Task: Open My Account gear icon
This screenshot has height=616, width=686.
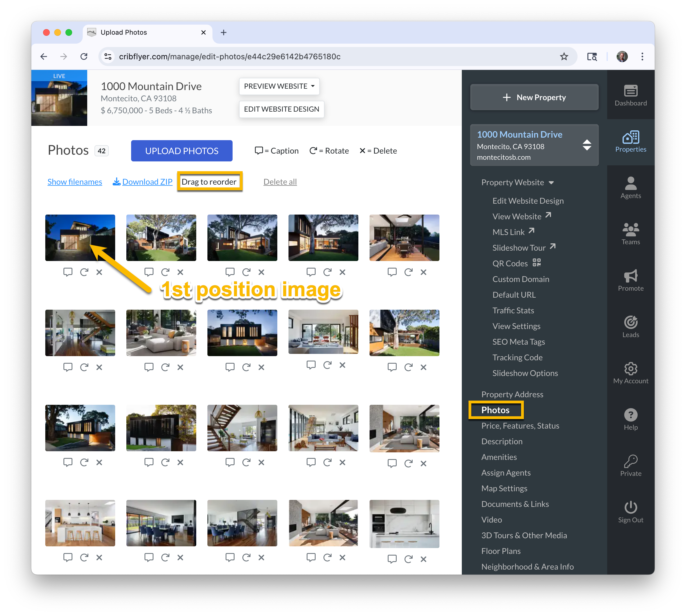Action: pyautogui.click(x=630, y=373)
